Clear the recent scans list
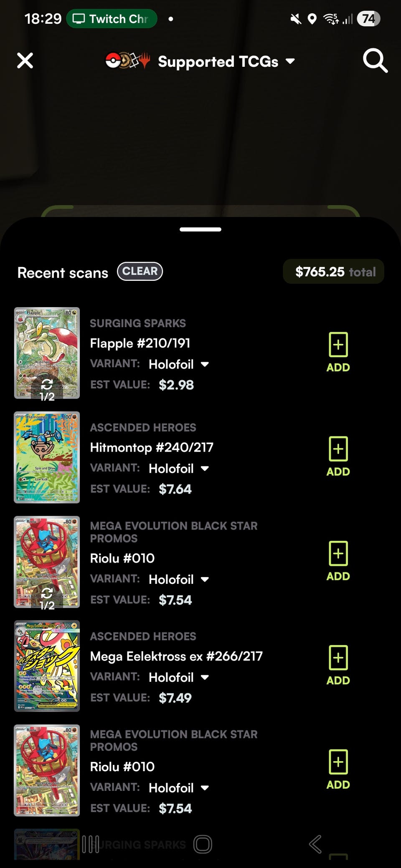This screenshot has width=401, height=868. [140, 271]
